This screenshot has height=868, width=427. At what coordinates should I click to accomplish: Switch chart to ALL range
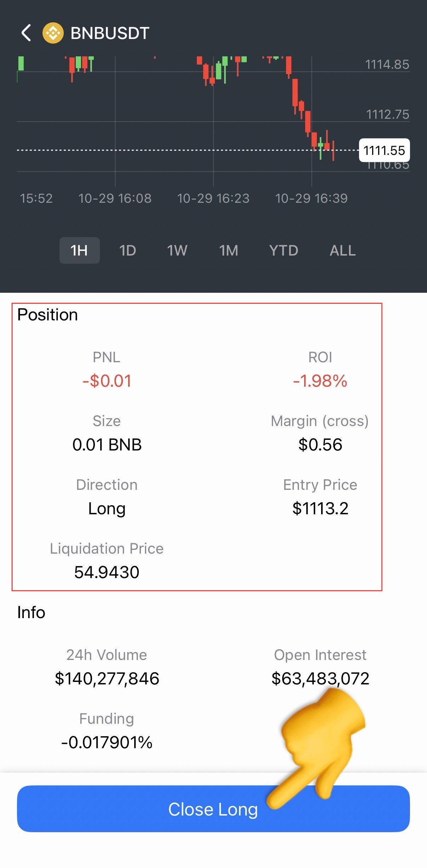coord(342,250)
